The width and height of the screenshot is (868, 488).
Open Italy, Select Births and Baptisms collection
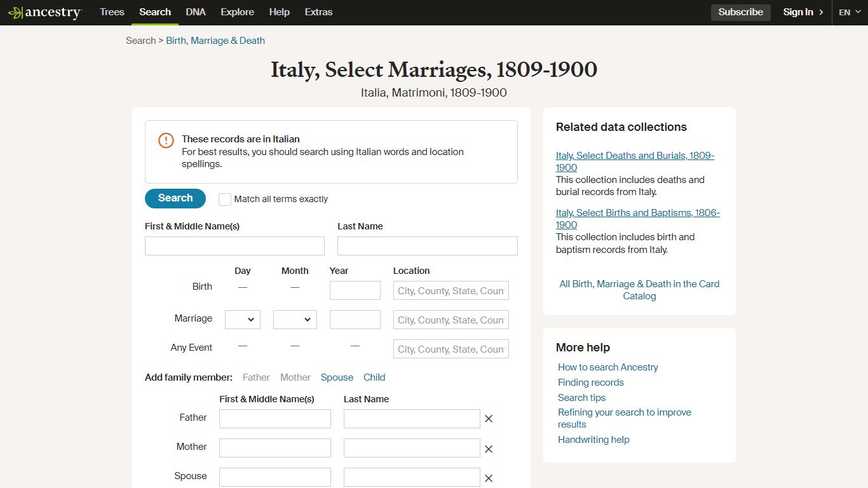638,219
